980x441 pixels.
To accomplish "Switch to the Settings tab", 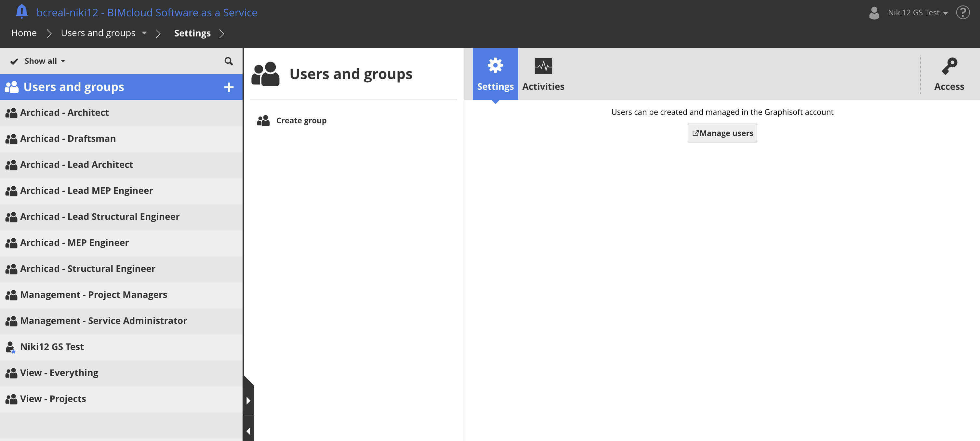I will pos(495,74).
